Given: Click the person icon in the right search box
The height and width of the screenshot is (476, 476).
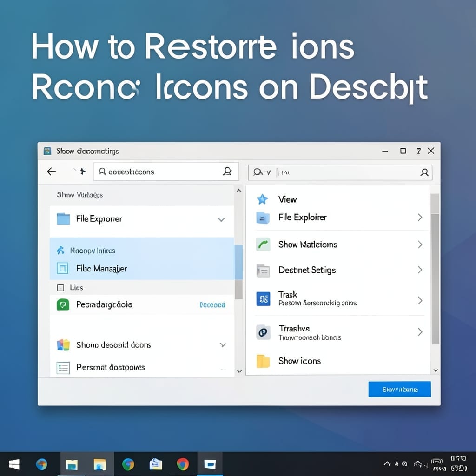Looking at the screenshot, I should 424,172.
